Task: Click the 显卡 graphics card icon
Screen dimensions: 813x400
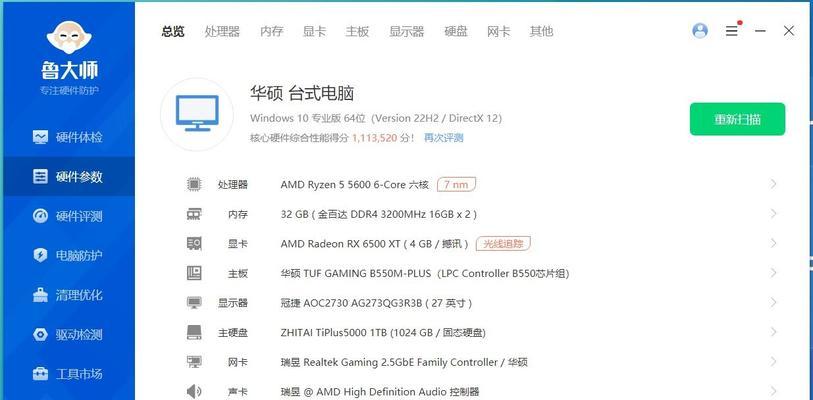Action: coord(194,243)
